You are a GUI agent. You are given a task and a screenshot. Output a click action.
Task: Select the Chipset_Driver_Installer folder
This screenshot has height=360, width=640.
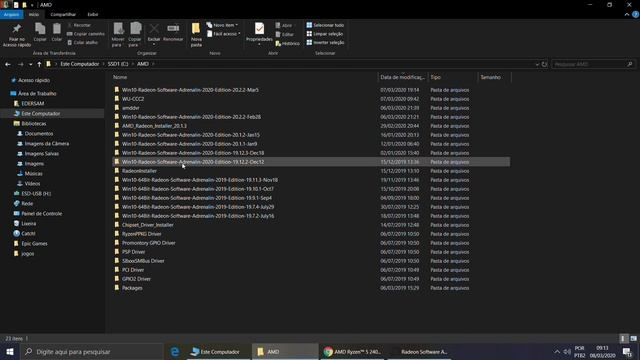pos(147,225)
